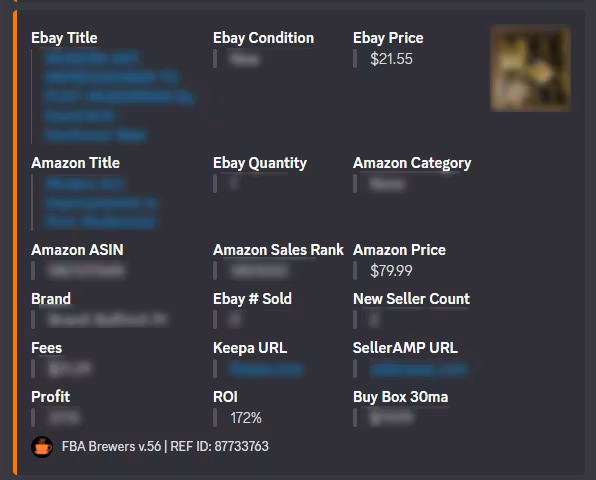Click the Amazon Price value $79.99

point(391,271)
